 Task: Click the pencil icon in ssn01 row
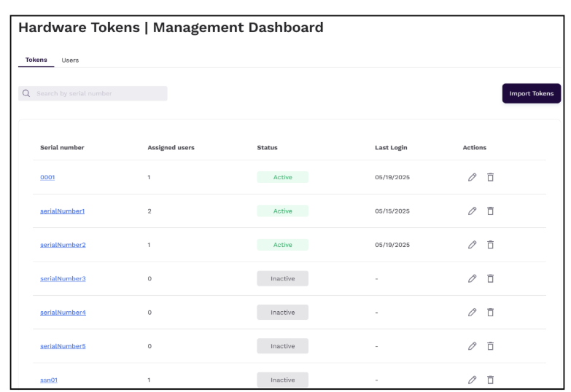pyautogui.click(x=472, y=380)
